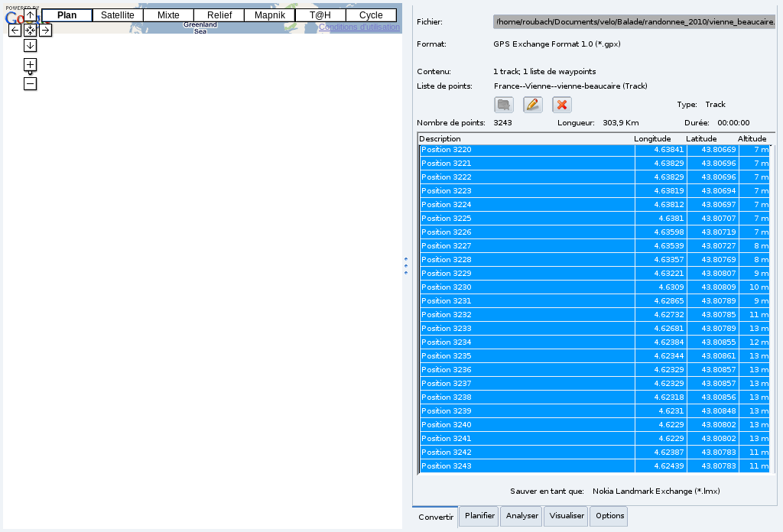
Task: Open the Analyser tab
Action: coord(521,515)
